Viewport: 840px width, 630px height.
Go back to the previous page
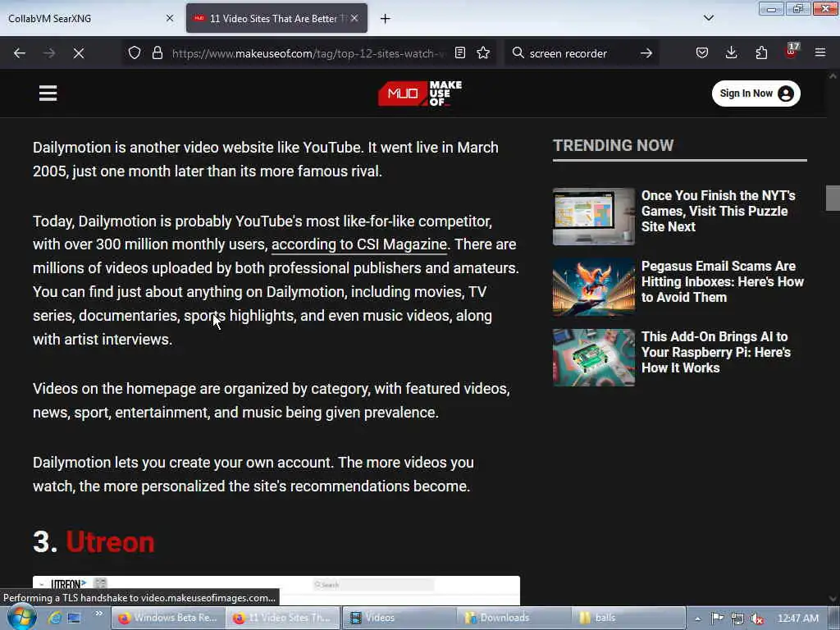coord(20,53)
